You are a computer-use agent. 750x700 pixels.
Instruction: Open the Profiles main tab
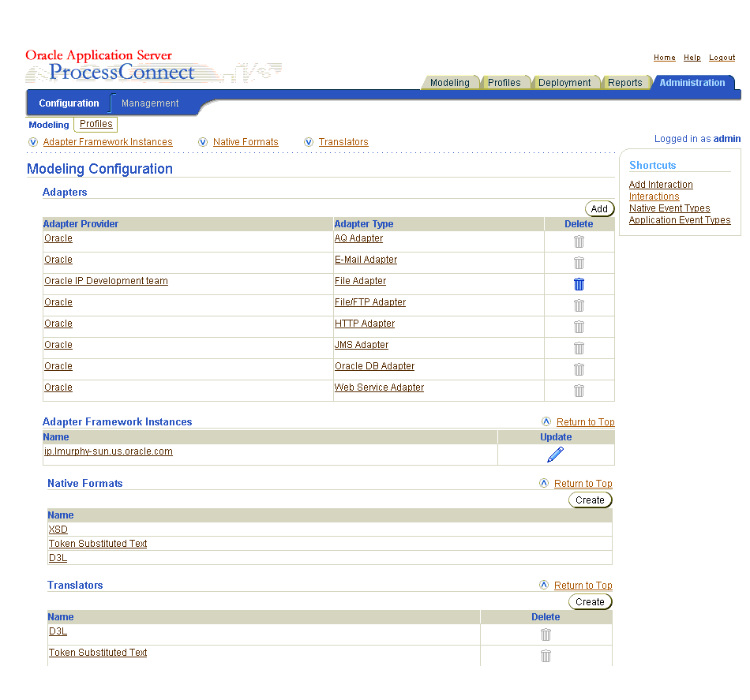(x=504, y=83)
